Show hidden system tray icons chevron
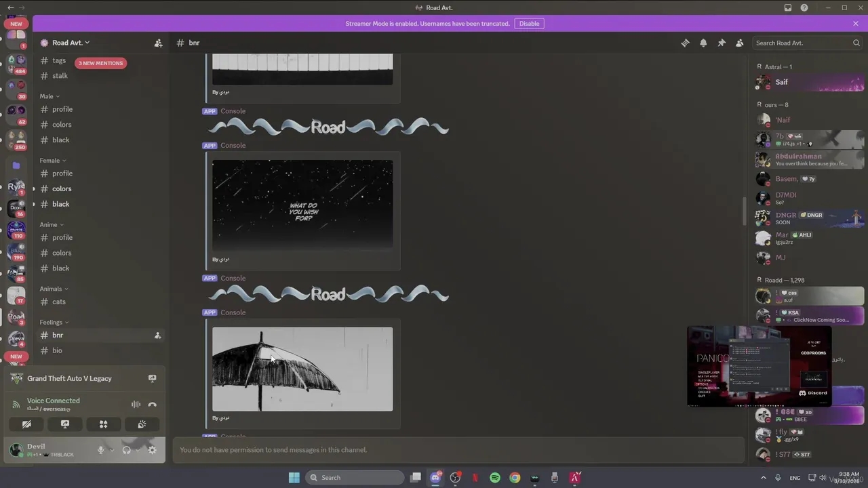Image resolution: width=868 pixels, height=488 pixels. (764, 478)
